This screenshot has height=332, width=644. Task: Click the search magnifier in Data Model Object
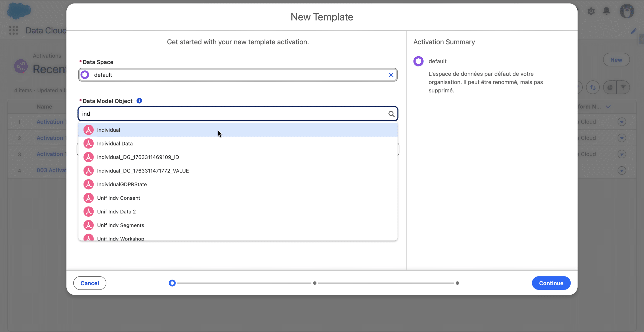pos(391,114)
